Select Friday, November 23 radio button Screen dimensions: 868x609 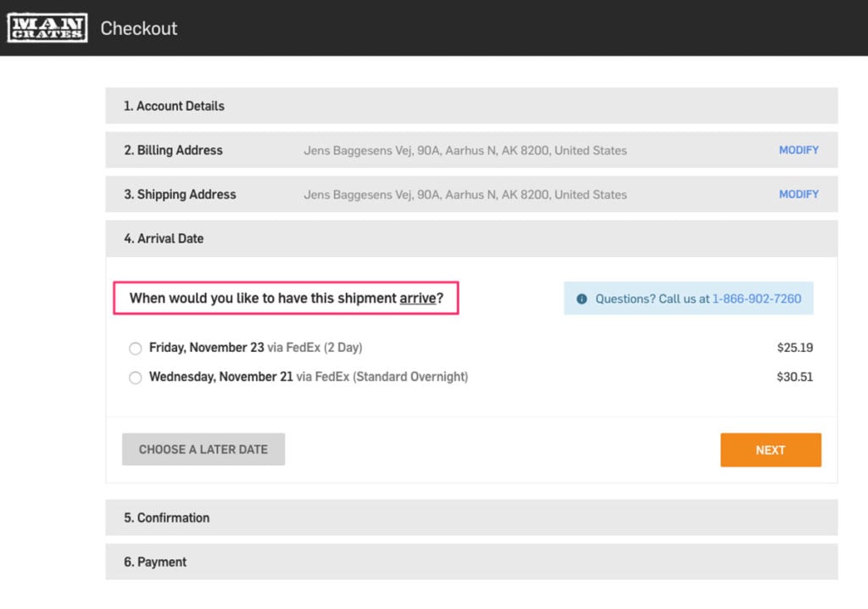[135, 348]
